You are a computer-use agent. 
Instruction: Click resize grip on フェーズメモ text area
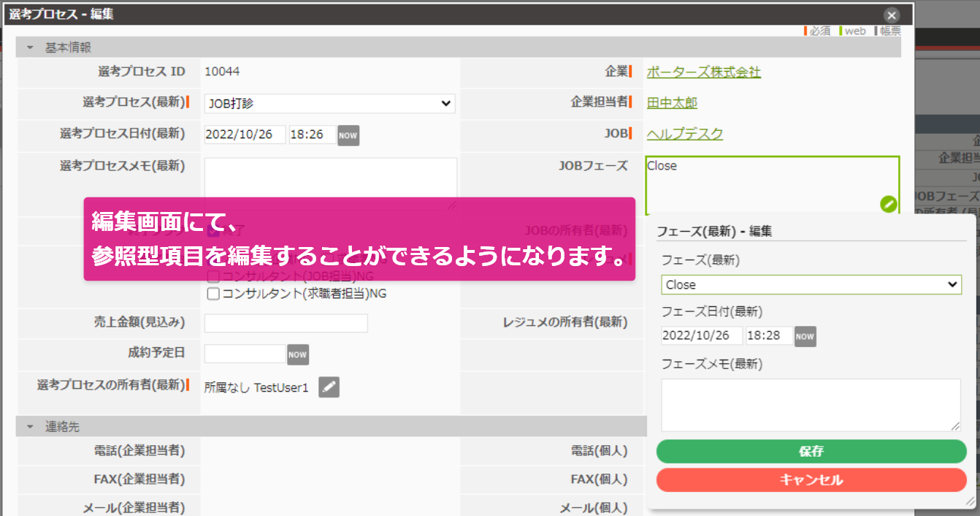coord(956,426)
